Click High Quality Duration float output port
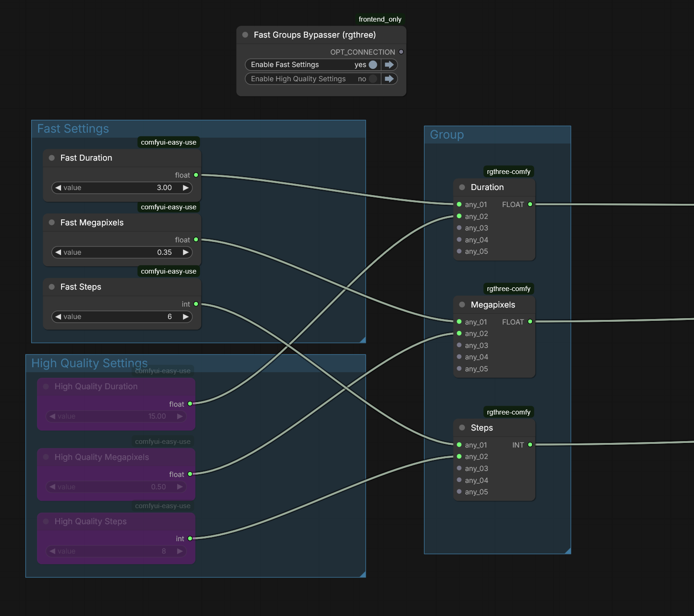This screenshot has width=694, height=616. coord(190,404)
